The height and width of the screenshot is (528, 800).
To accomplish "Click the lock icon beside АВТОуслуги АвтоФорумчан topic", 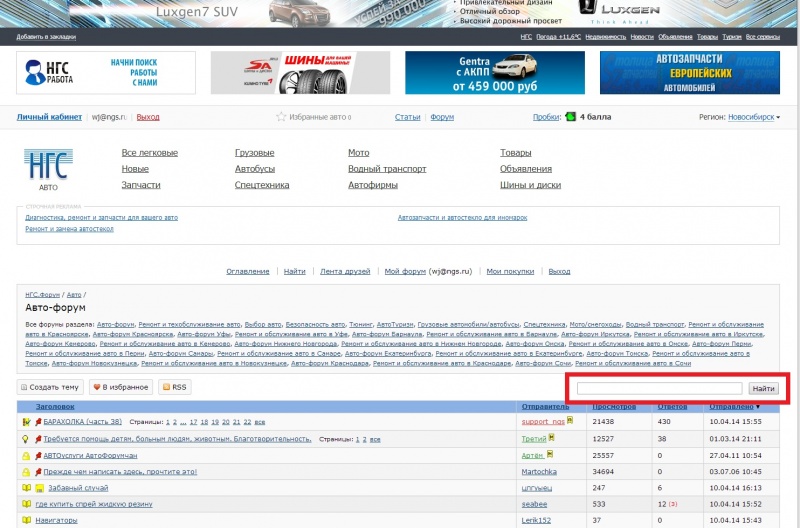I will pos(26,455).
